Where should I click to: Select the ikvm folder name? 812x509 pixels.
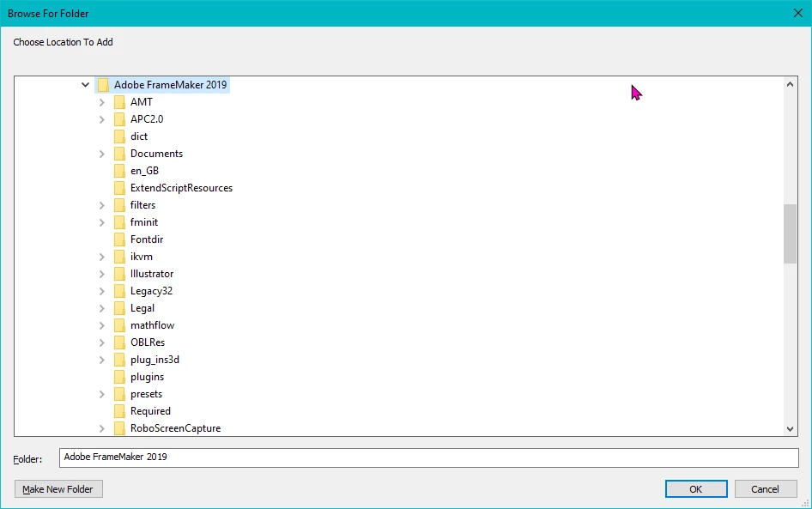pyautogui.click(x=142, y=257)
